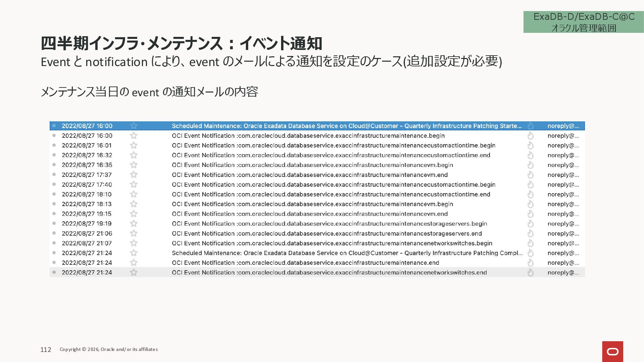The image size is (644, 362).
Task: Click flame icon on the 21:07 networkswitches.begin row
Action: pyautogui.click(x=530, y=243)
